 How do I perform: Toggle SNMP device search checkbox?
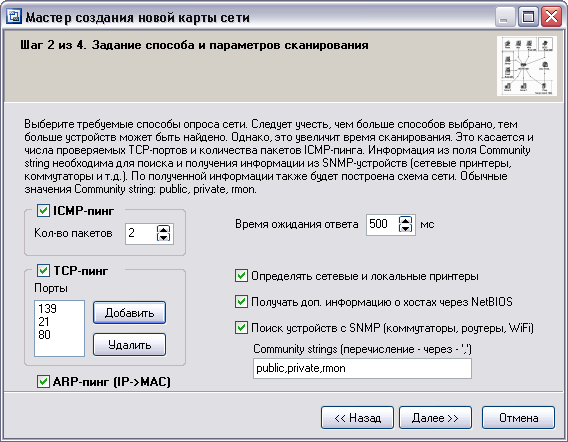click(241, 328)
